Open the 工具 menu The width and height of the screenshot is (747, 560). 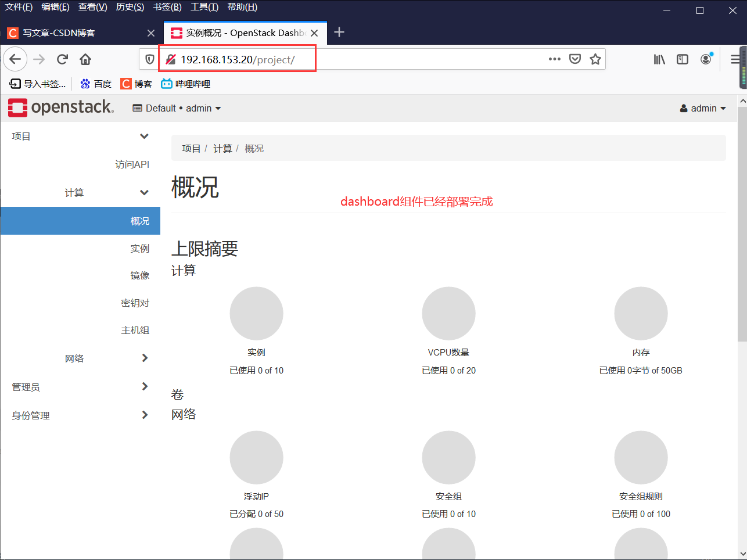pos(204,8)
